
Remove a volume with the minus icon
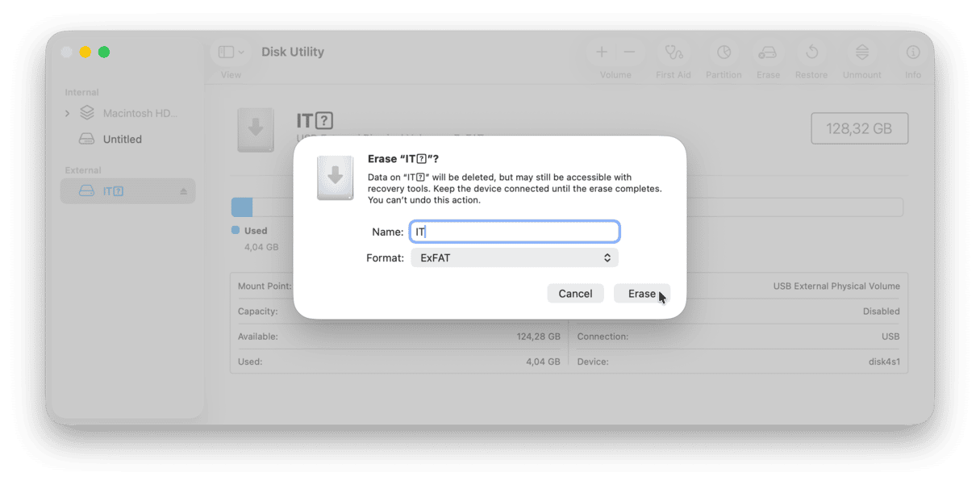(628, 51)
